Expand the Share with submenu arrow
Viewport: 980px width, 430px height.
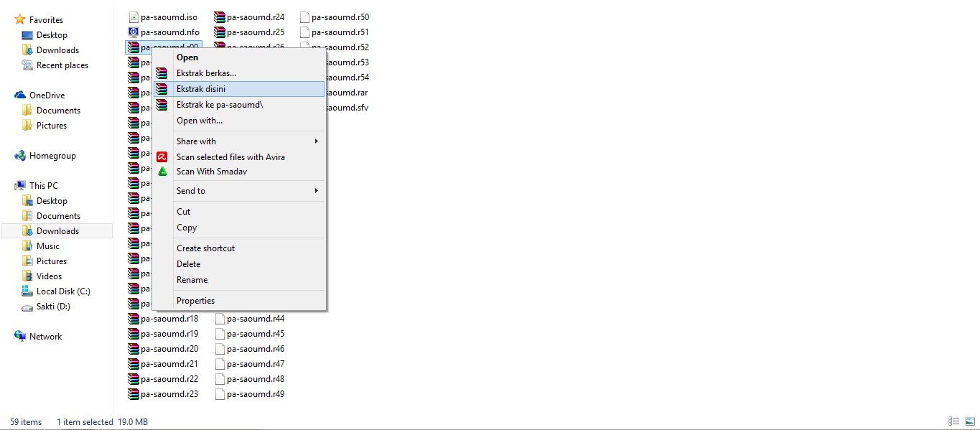point(316,141)
